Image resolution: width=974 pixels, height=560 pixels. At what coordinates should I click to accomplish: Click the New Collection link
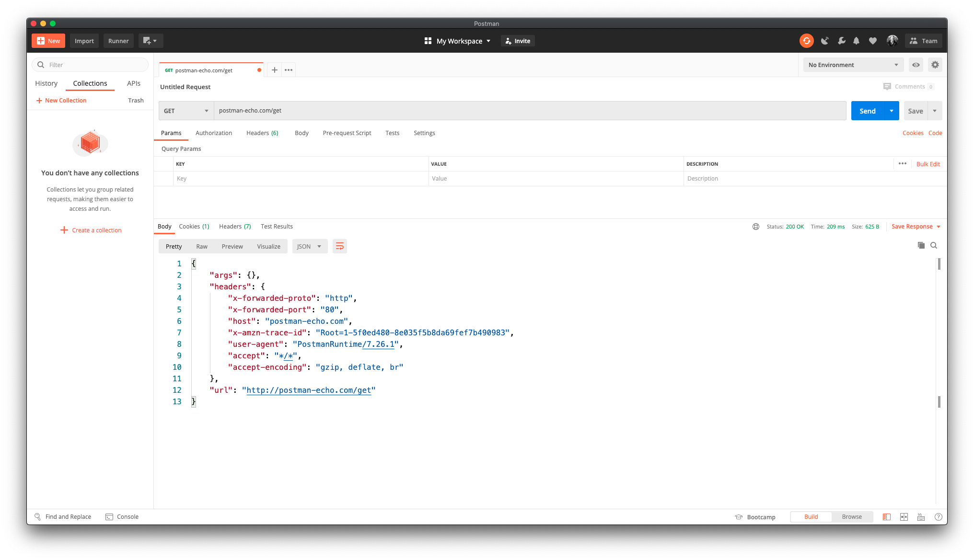(x=61, y=100)
